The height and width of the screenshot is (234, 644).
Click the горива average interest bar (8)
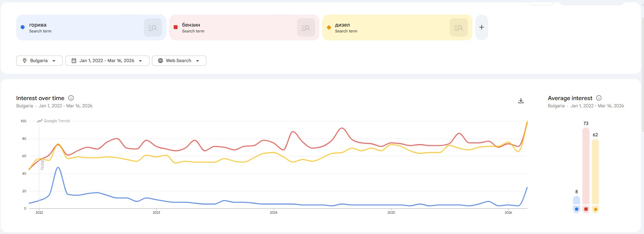click(x=576, y=201)
